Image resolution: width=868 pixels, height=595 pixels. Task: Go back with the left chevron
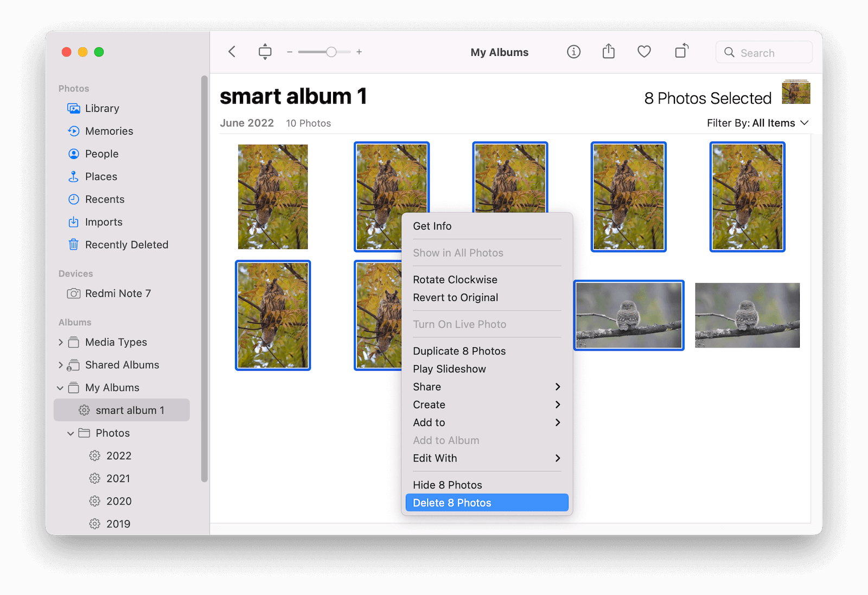pos(232,52)
